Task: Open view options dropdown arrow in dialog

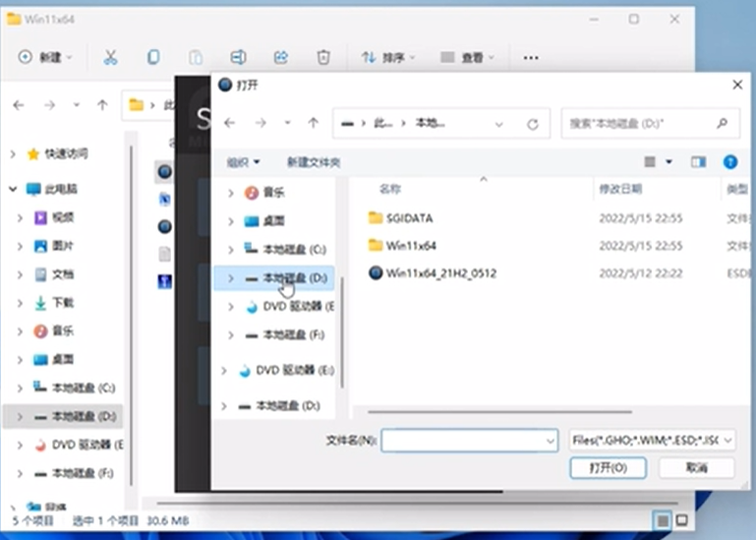Action: point(669,161)
